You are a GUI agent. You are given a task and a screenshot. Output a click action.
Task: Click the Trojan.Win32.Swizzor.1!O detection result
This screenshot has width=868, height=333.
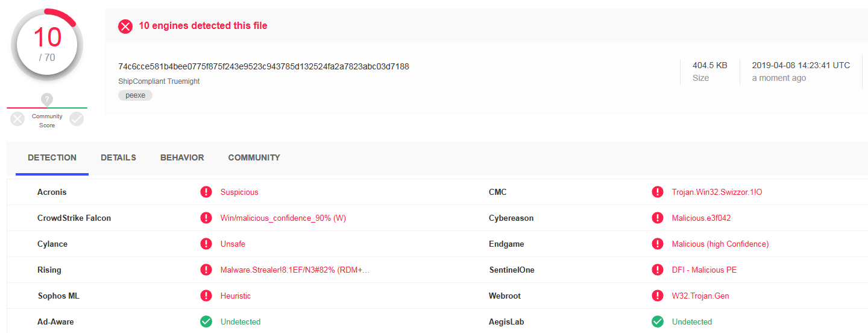pos(717,192)
